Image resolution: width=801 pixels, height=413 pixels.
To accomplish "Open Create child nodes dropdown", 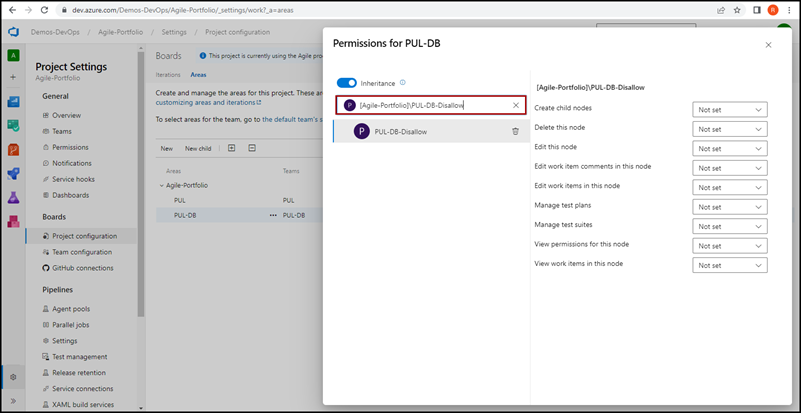I will (x=730, y=109).
